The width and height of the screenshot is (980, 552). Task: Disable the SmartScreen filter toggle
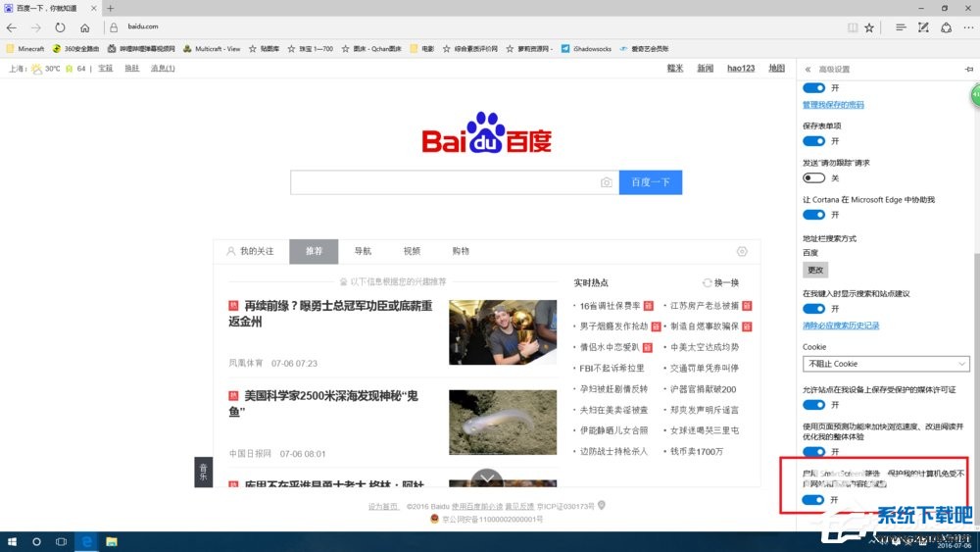813,500
